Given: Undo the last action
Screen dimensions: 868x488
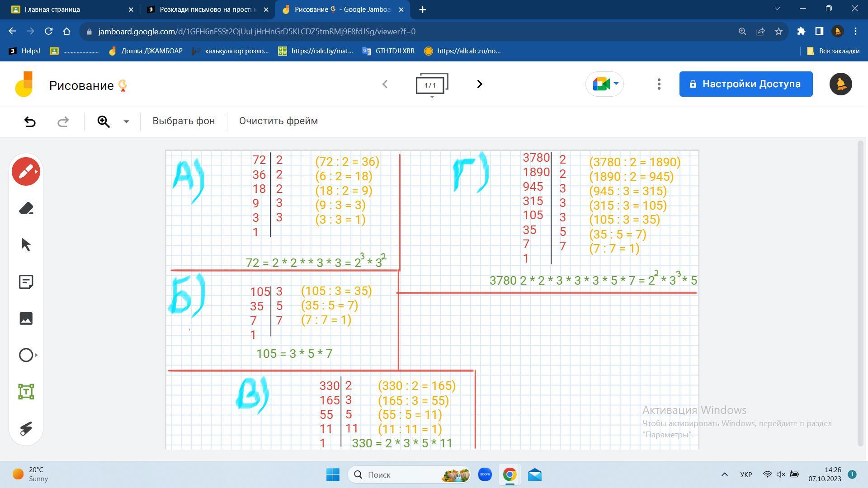Looking at the screenshot, I should 30,122.
